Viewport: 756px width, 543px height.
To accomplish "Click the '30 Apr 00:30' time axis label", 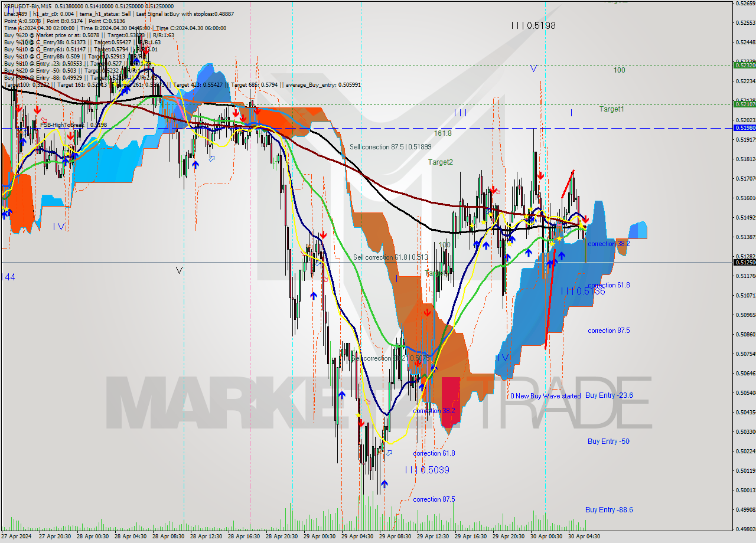I will coord(547,537).
